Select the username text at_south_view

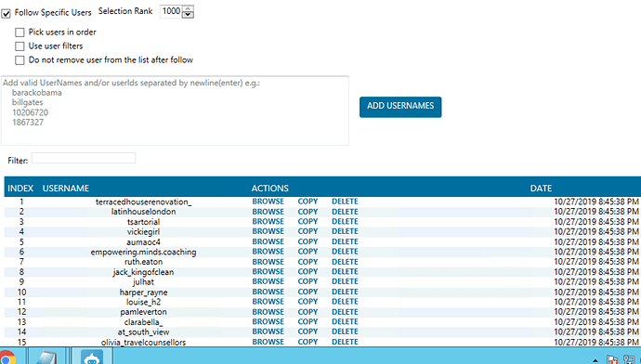pos(143,332)
